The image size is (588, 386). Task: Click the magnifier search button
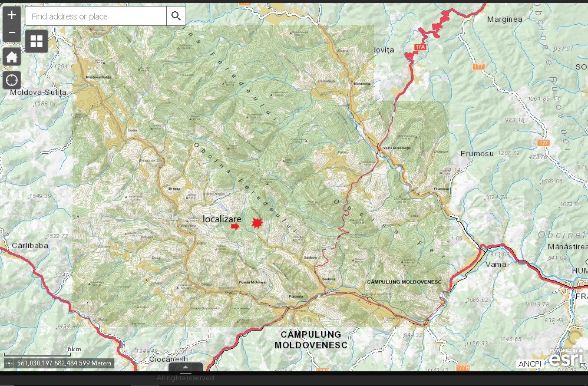[x=176, y=16]
